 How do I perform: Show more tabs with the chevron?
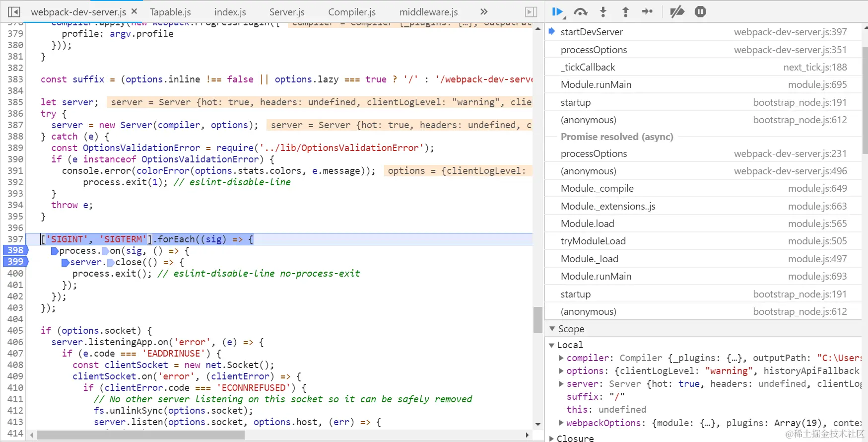(484, 11)
